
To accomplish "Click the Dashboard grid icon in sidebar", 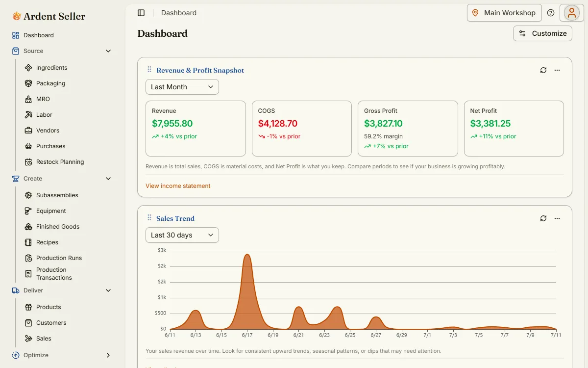I will [16, 35].
